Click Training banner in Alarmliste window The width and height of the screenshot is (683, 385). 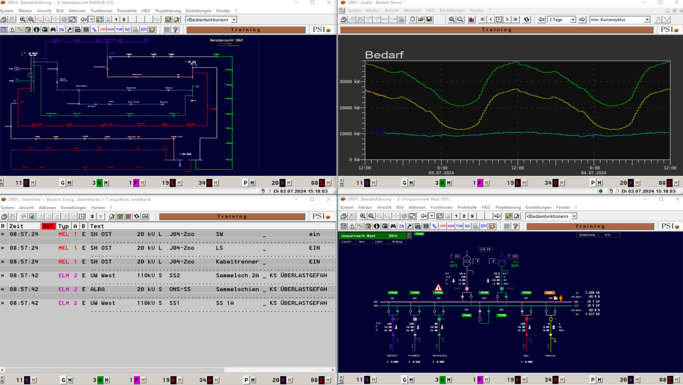point(232,216)
